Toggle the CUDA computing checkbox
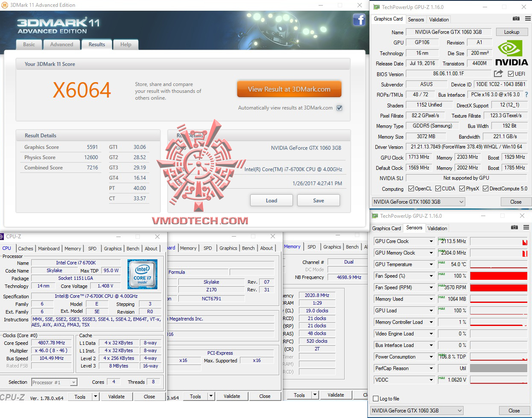This screenshot has width=532, height=418. (x=438, y=189)
